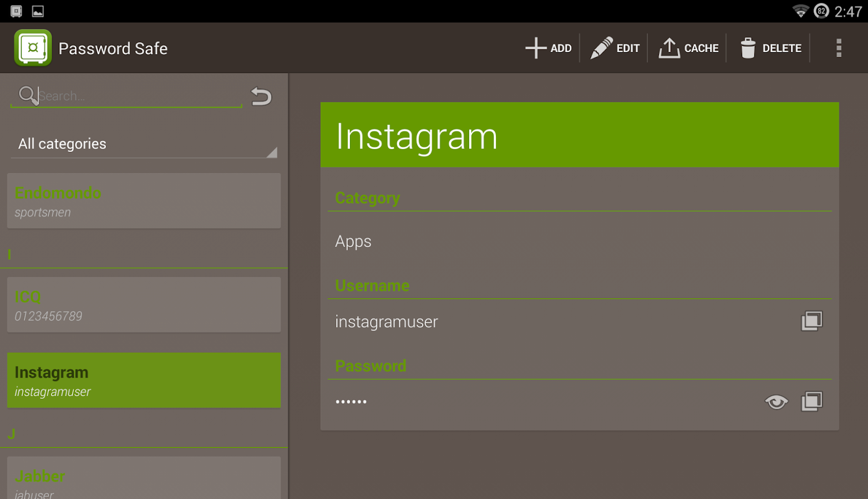Copy the password using the copy icon
868x499 pixels.
tap(813, 401)
